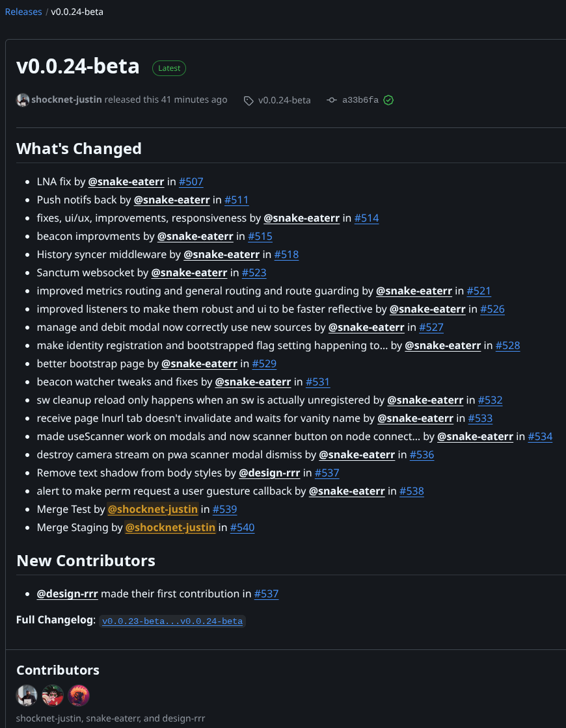
Task: Open pull request #540 Merge Staging link
Action: [x=242, y=528]
